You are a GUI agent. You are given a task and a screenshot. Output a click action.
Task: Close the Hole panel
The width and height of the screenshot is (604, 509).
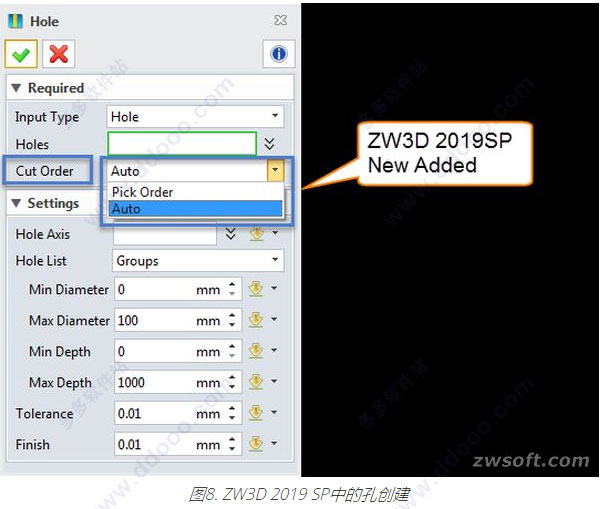(x=280, y=20)
